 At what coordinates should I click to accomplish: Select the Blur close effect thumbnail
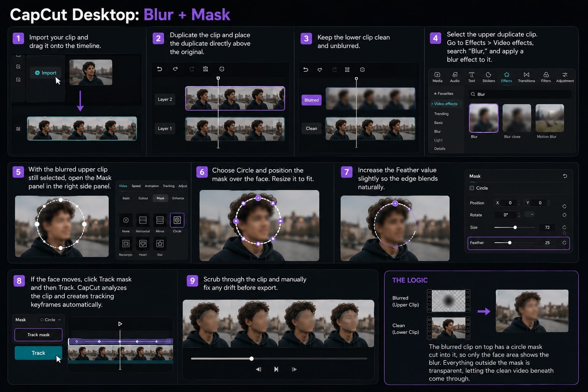516,118
